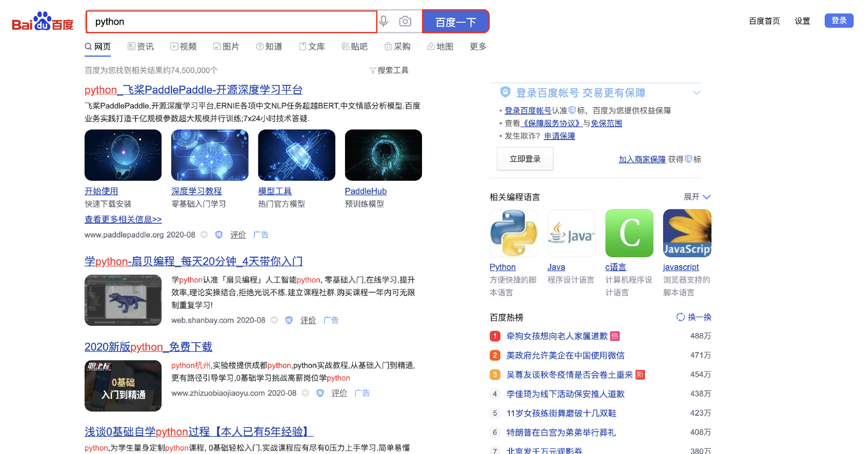868x454 pixels.
Task: Expand dropdown arrow after web.shanbay.com
Action: 274,320
